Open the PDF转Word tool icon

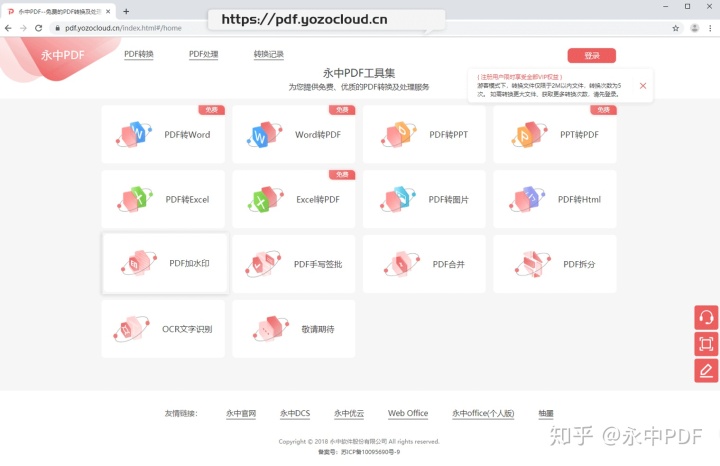134,135
